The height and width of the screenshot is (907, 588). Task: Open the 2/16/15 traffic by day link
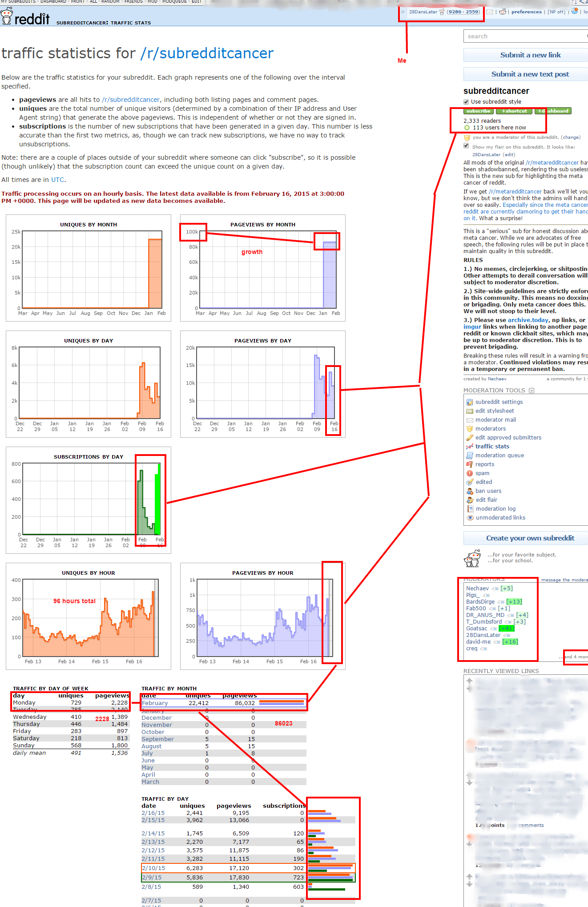[x=153, y=813]
